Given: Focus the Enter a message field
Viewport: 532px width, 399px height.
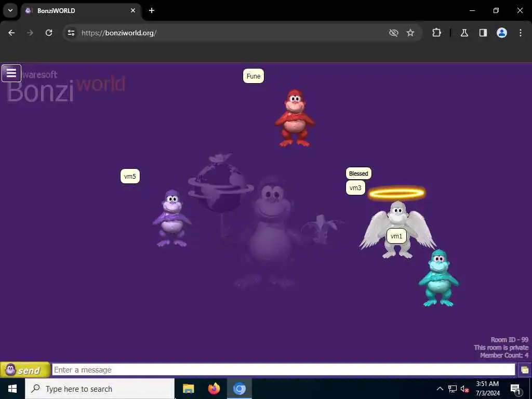Looking at the screenshot, I should [x=283, y=369].
